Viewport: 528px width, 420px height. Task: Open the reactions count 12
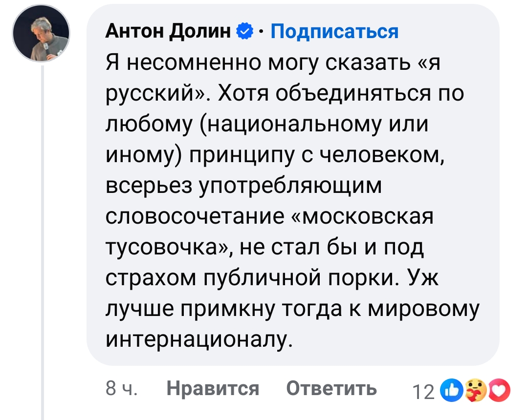point(423,392)
